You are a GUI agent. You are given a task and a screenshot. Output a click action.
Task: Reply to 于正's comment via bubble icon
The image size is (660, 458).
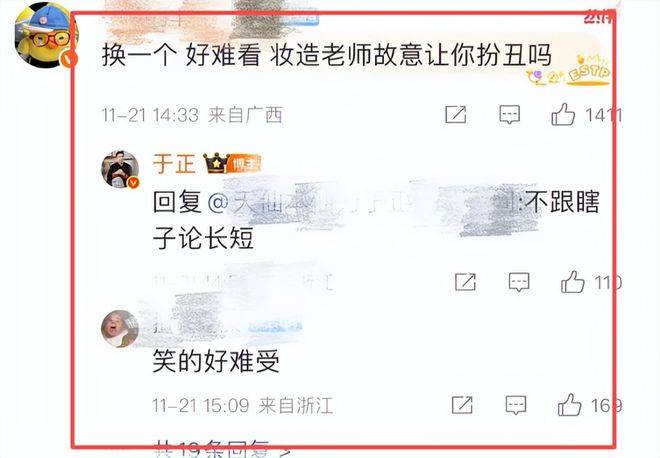(519, 282)
